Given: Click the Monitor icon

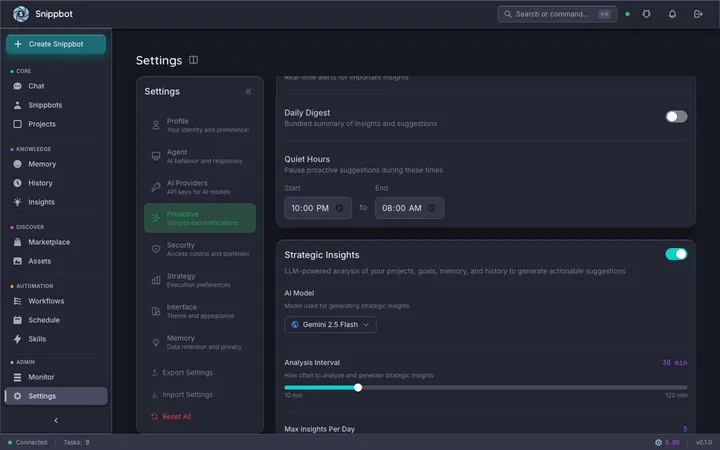Looking at the screenshot, I should (17, 377).
